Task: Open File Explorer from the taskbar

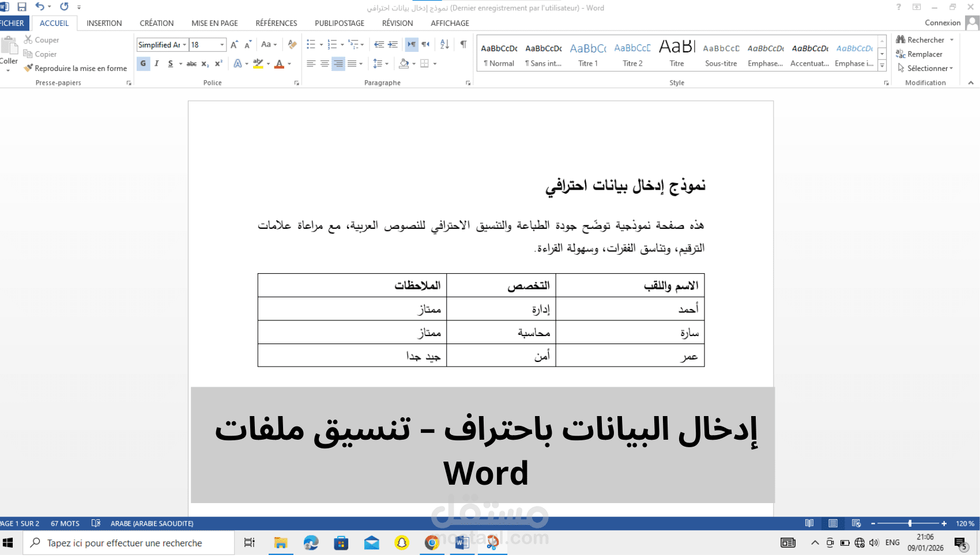Action: [x=280, y=543]
